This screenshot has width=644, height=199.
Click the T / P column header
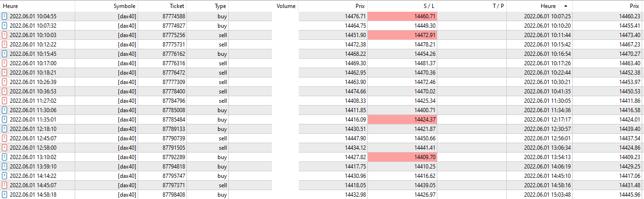point(498,6)
